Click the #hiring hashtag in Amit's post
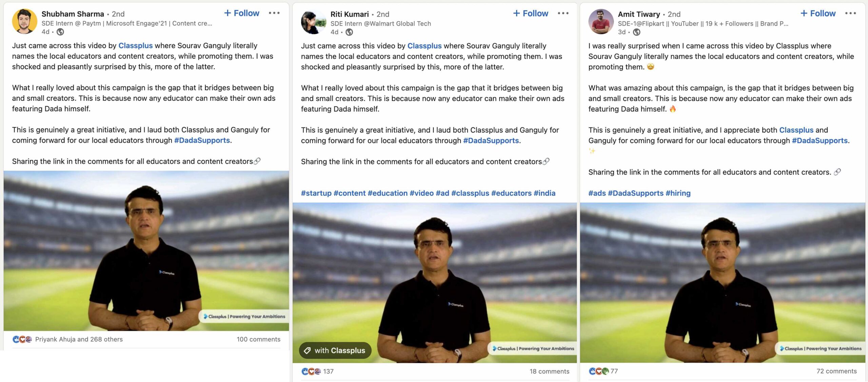868x382 pixels. point(678,193)
